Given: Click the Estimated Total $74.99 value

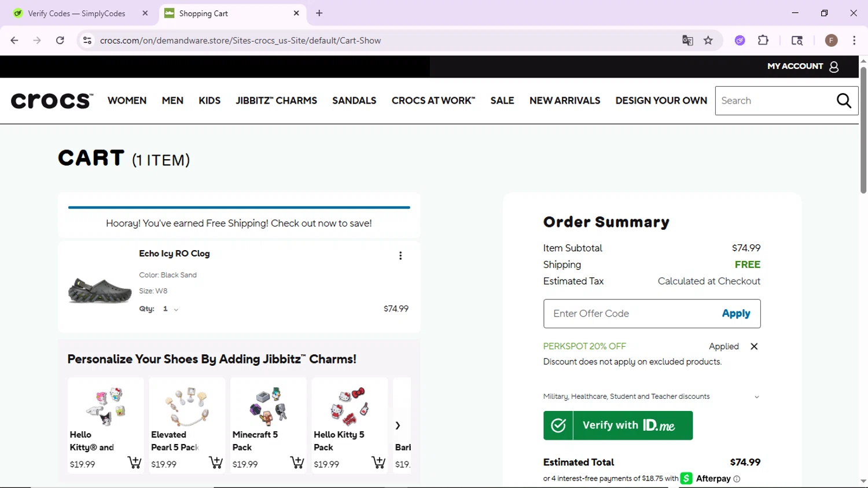Looking at the screenshot, I should point(745,462).
